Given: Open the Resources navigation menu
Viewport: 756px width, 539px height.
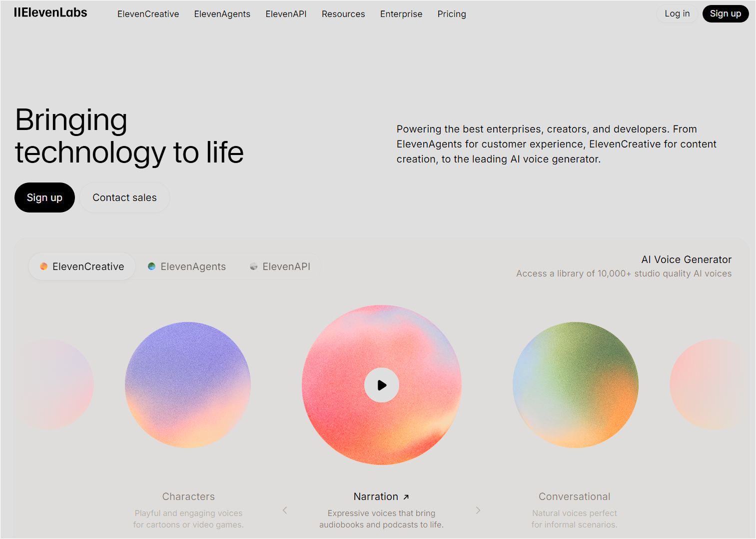Looking at the screenshot, I should click(x=343, y=14).
